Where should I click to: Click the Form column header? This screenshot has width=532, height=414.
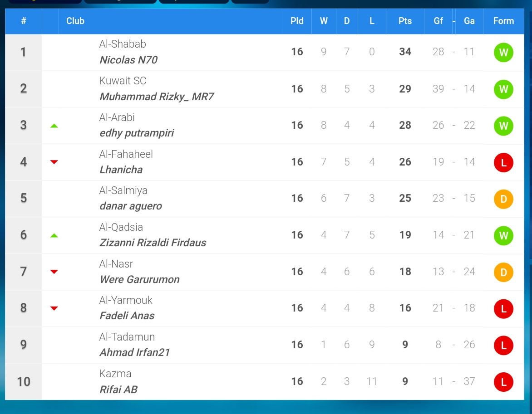[503, 21]
